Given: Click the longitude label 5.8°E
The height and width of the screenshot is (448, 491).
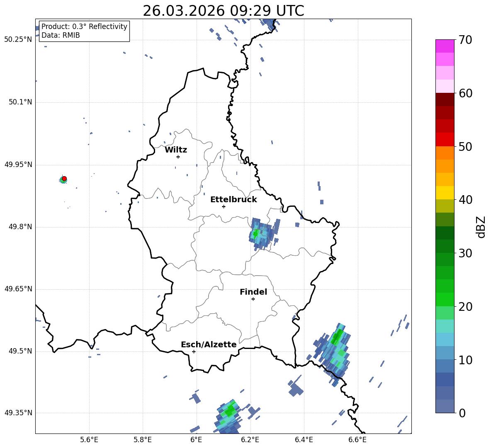Looking at the screenshot, I should point(143,440).
